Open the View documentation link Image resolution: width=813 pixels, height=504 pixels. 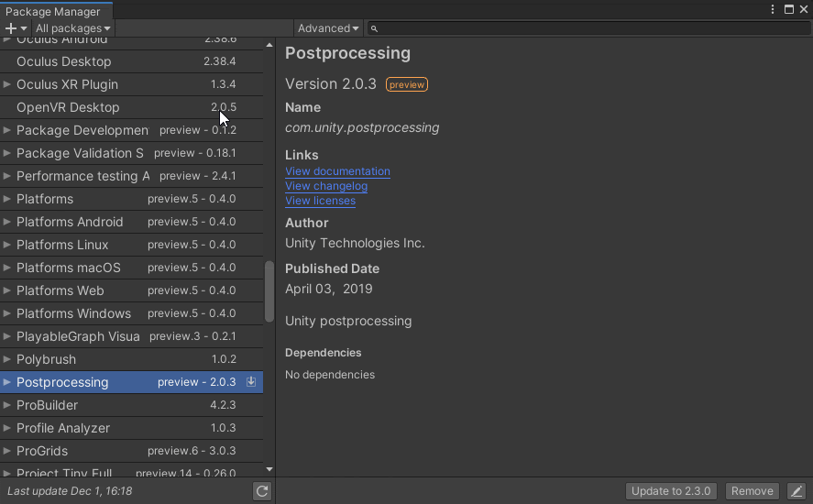337,171
